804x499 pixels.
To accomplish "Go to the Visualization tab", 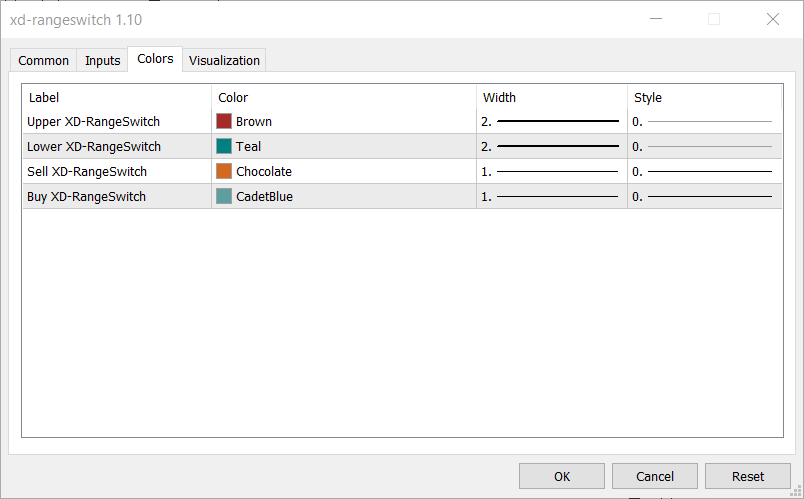I will (x=224, y=61).
